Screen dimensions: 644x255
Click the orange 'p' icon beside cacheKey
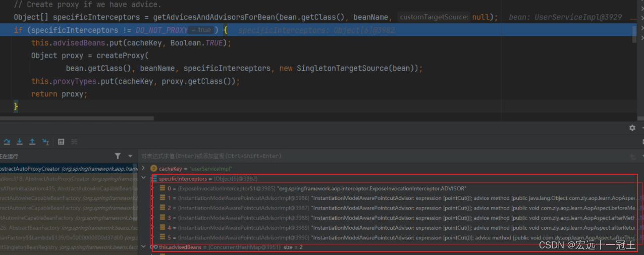154,168
